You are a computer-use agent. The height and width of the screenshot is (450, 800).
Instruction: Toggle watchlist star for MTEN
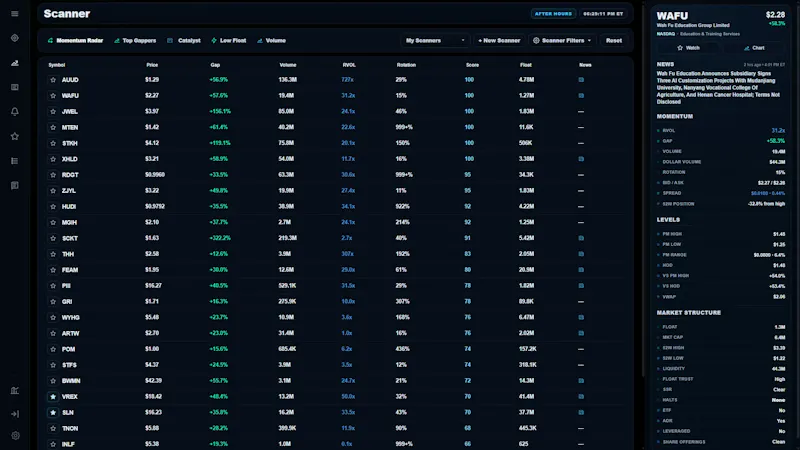click(53, 127)
